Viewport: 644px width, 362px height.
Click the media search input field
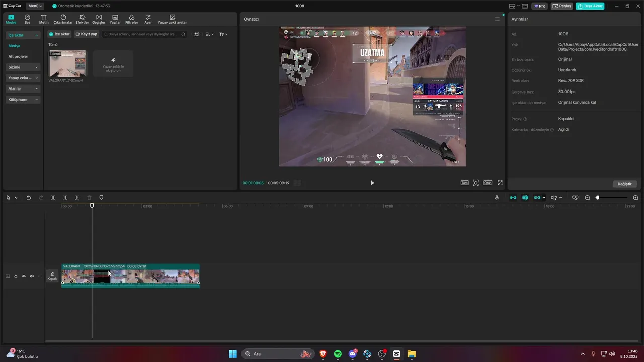click(144, 34)
